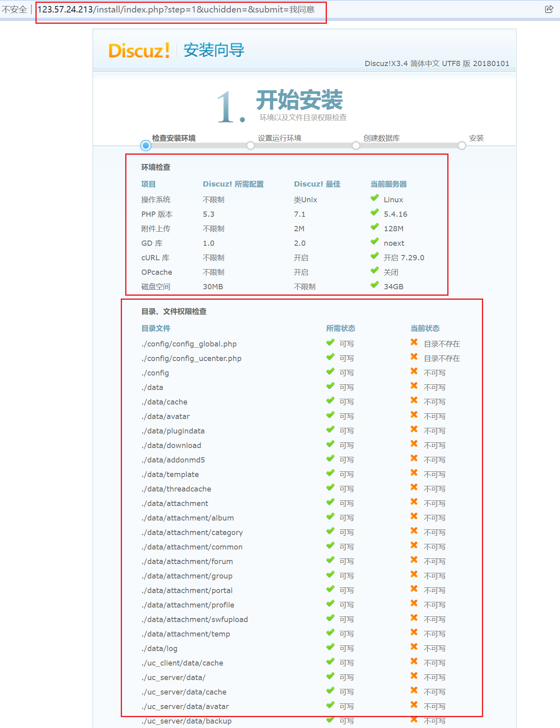Click the 不安全 security indicator
Image resolution: width=560 pixels, height=728 pixels.
coord(14,10)
